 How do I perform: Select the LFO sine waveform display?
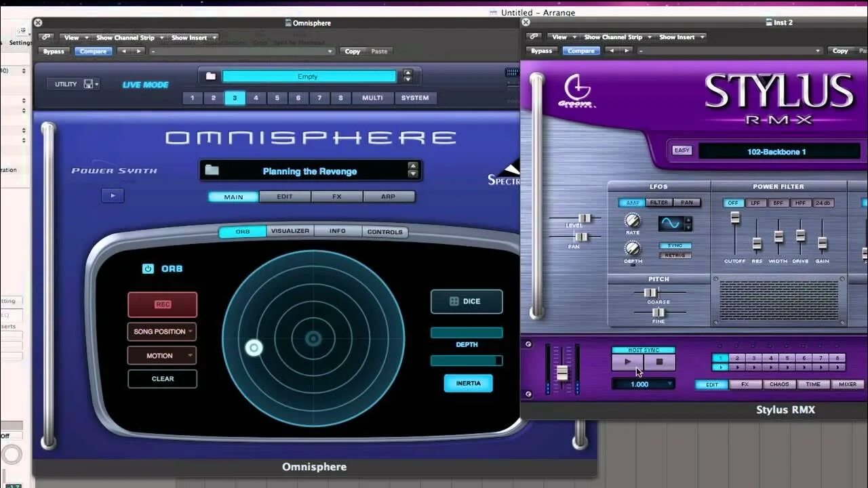pos(672,223)
